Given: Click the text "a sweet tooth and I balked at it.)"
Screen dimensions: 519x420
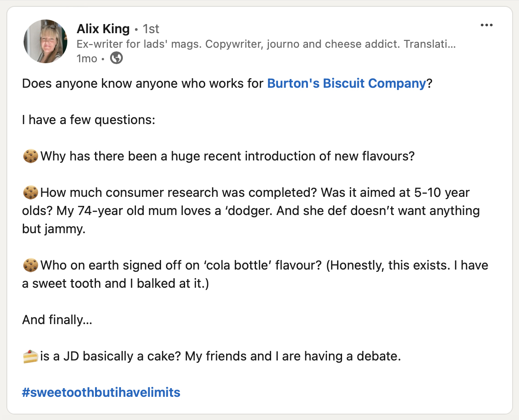Looking at the screenshot, I should point(116,284).
